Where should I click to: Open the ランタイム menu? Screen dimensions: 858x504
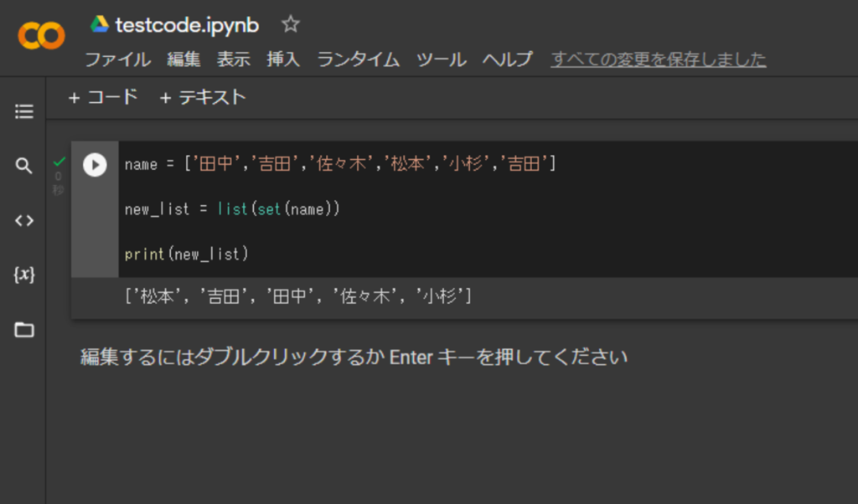(358, 59)
